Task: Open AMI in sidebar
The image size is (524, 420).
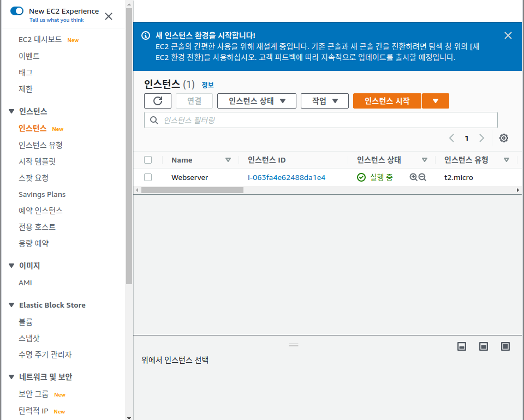Action: pos(26,283)
